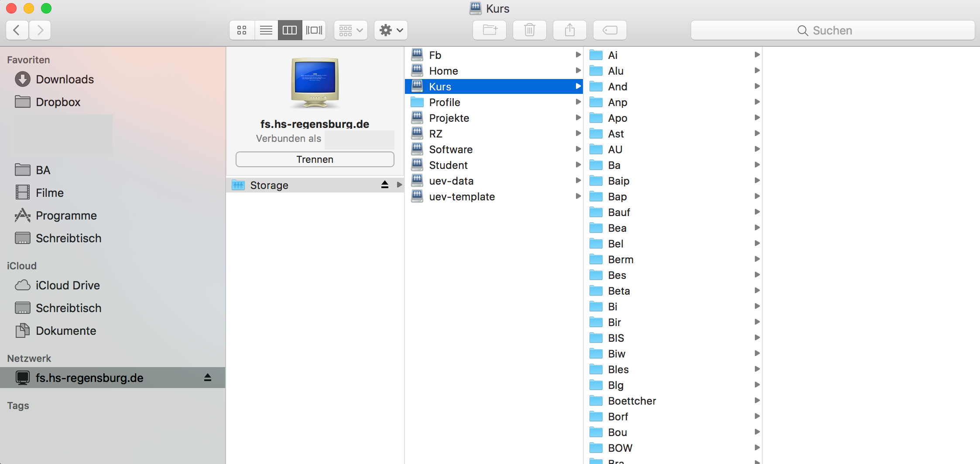Select the Projekte network share

click(x=449, y=118)
